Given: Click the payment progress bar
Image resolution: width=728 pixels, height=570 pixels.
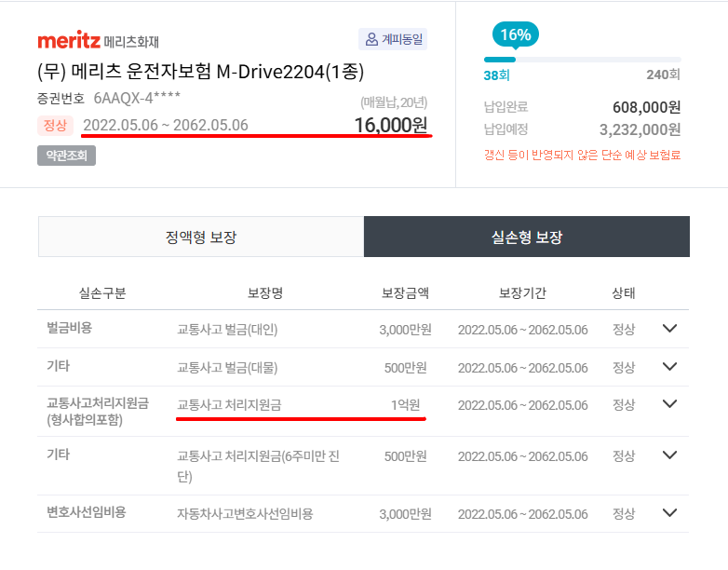Looking at the screenshot, I should [582, 60].
